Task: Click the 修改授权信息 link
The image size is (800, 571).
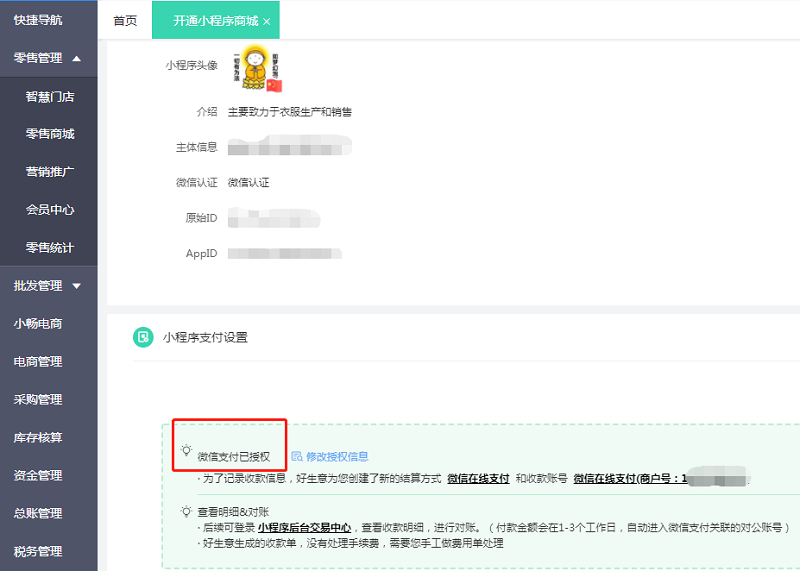Action: click(337, 457)
